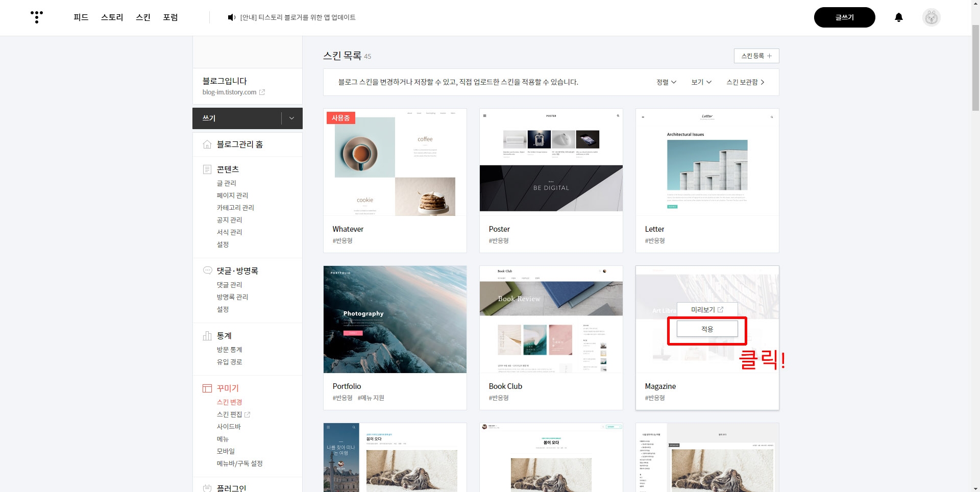Click the 통계 bar chart icon
This screenshot has width=980, height=492.
coord(207,335)
